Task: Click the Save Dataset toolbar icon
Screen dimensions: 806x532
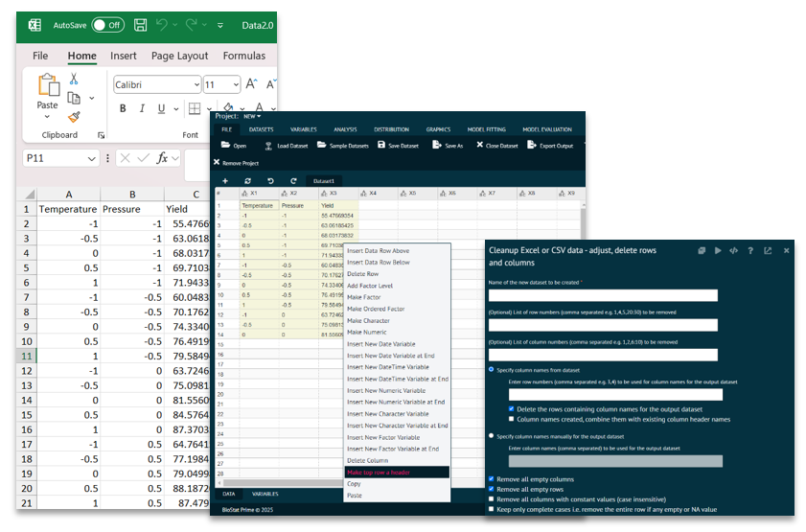Action: coord(381,146)
